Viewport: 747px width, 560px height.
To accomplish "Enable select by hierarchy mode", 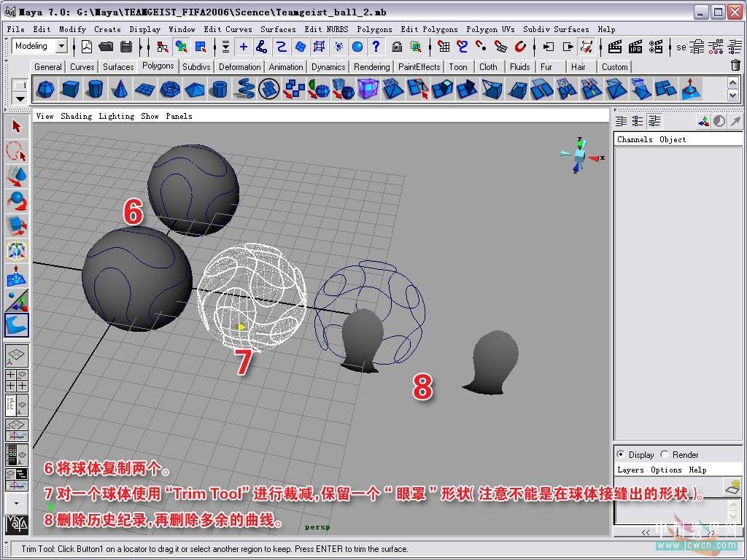I will (163, 47).
